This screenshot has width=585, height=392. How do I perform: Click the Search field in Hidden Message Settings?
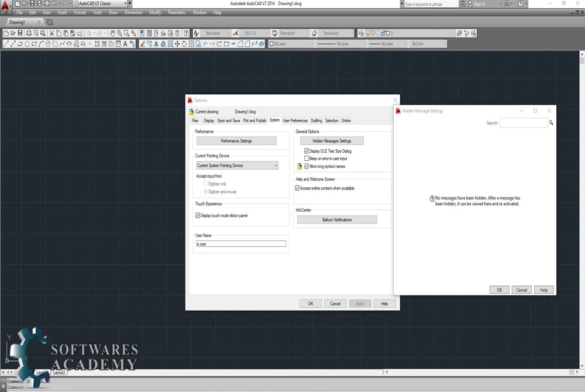click(524, 123)
